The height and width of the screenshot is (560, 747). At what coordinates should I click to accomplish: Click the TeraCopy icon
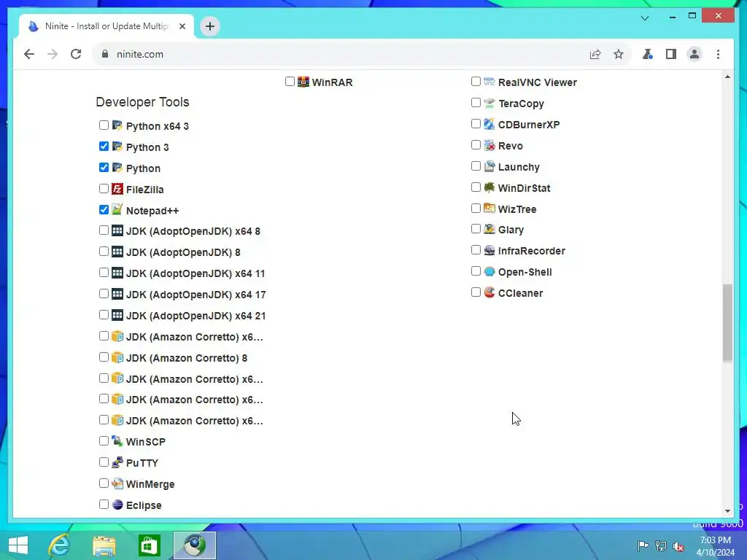click(x=489, y=103)
